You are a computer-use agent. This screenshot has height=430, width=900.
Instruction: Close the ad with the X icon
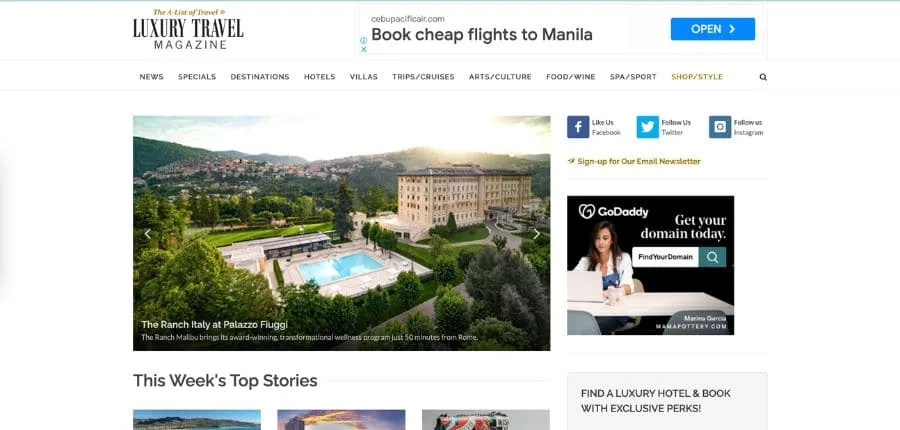point(363,49)
